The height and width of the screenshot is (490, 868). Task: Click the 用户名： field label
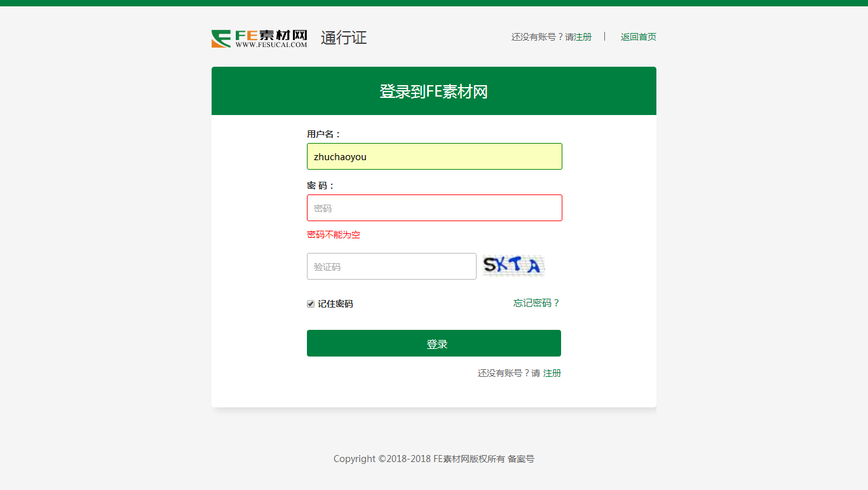[x=324, y=134]
